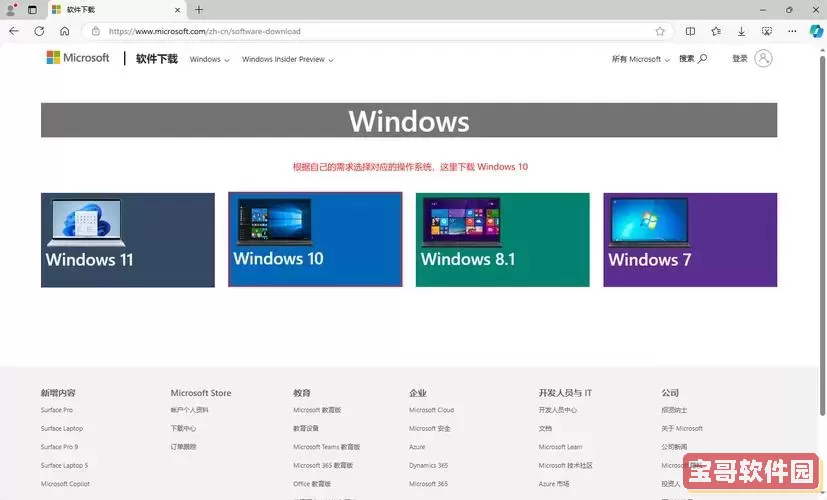Open the Dynamics 365 footer link

coord(428,465)
